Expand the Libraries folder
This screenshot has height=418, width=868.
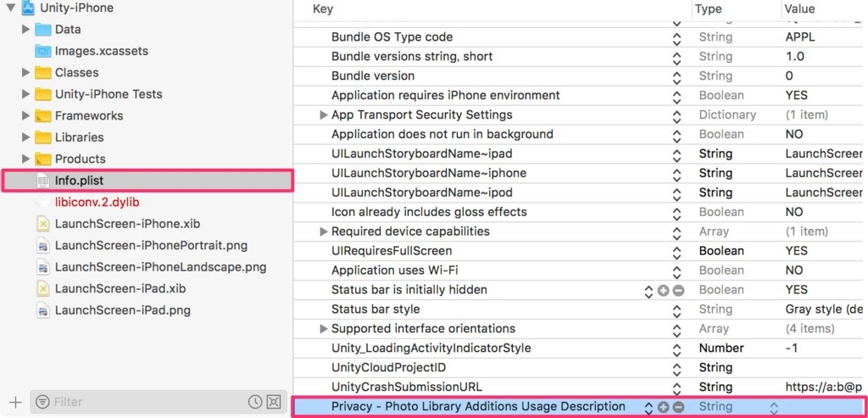pyautogui.click(x=25, y=137)
